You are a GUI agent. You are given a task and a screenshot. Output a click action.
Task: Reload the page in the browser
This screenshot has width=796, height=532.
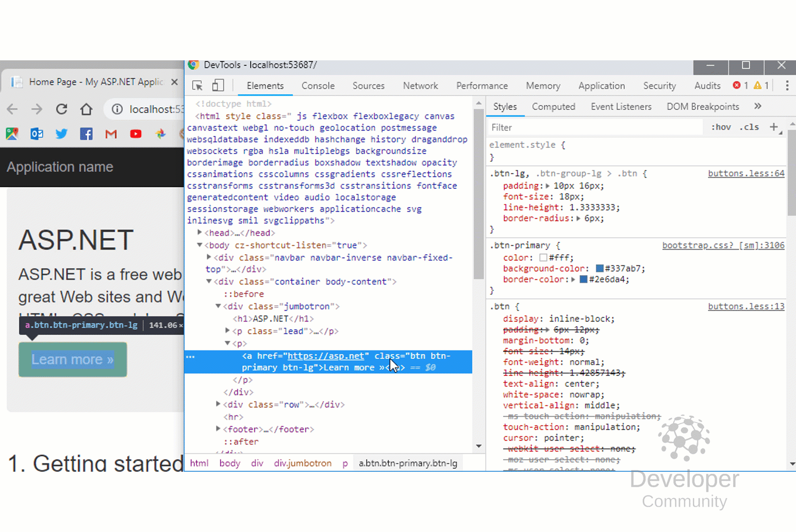click(61, 109)
